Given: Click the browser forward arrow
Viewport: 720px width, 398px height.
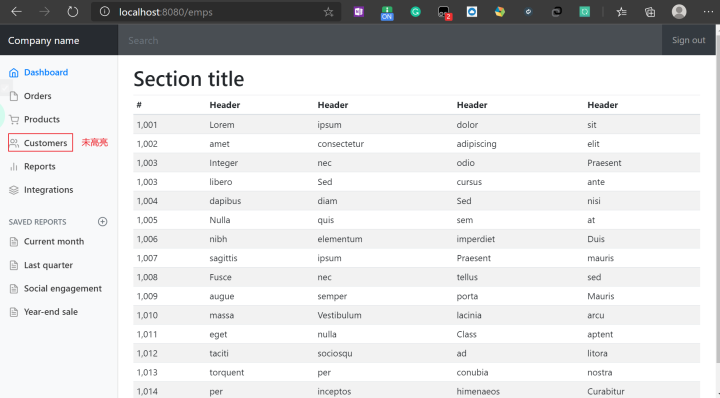Looking at the screenshot, I should [x=45, y=12].
